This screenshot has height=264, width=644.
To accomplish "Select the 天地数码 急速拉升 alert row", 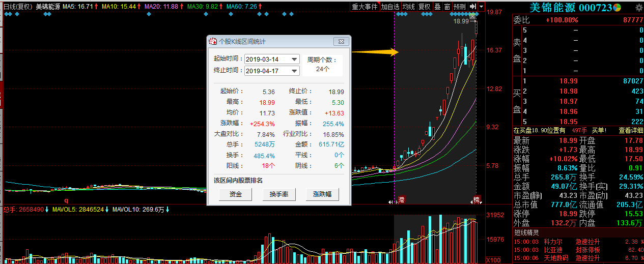I will coord(578,258).
